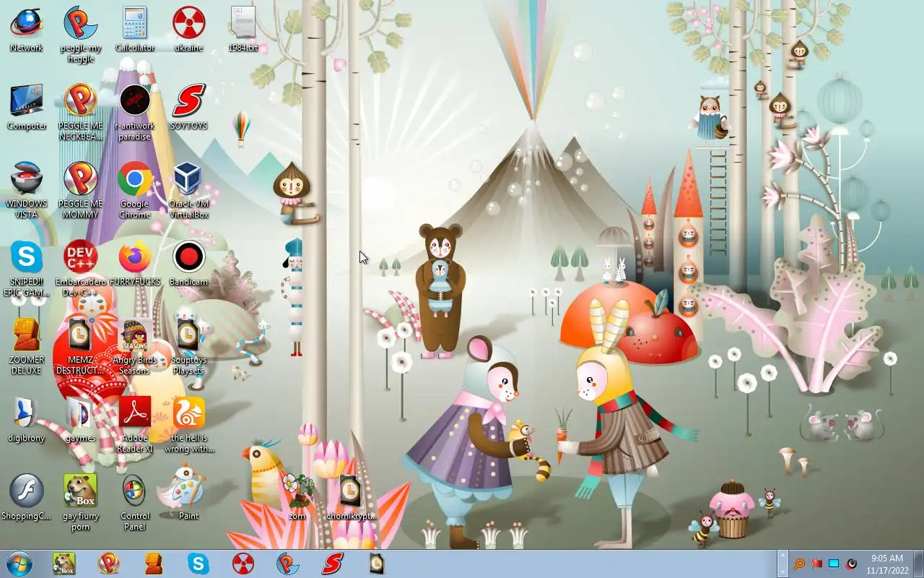Switch to the orange Peggle taskbar button
The image size is (924, 578).
click(x=109, y=564)
